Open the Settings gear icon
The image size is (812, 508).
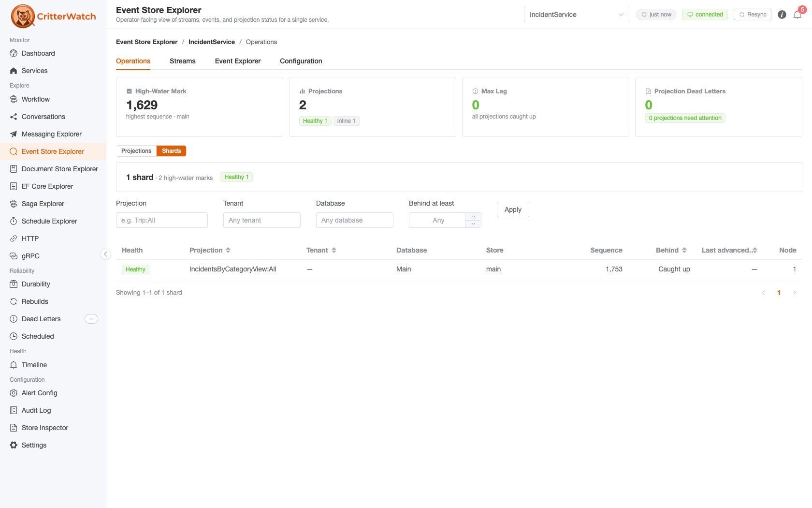click(14, 445)
